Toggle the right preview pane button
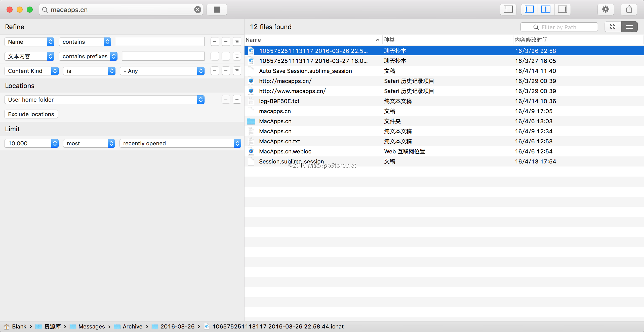Screen dimensions: 644x332 (x=562, y=9)
